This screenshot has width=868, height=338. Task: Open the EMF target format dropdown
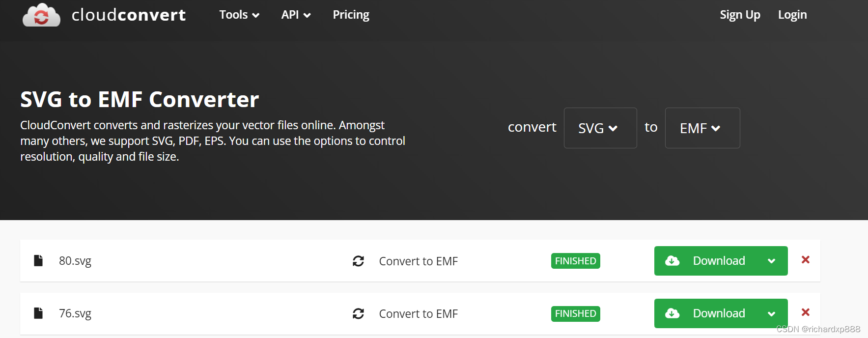click(x=702, y=128)
